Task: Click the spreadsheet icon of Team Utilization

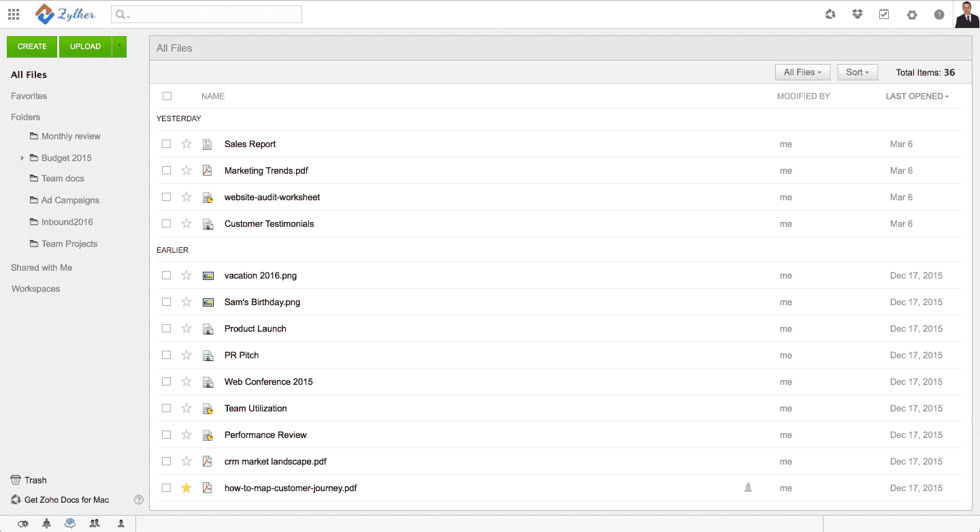Action: [208, 408]
